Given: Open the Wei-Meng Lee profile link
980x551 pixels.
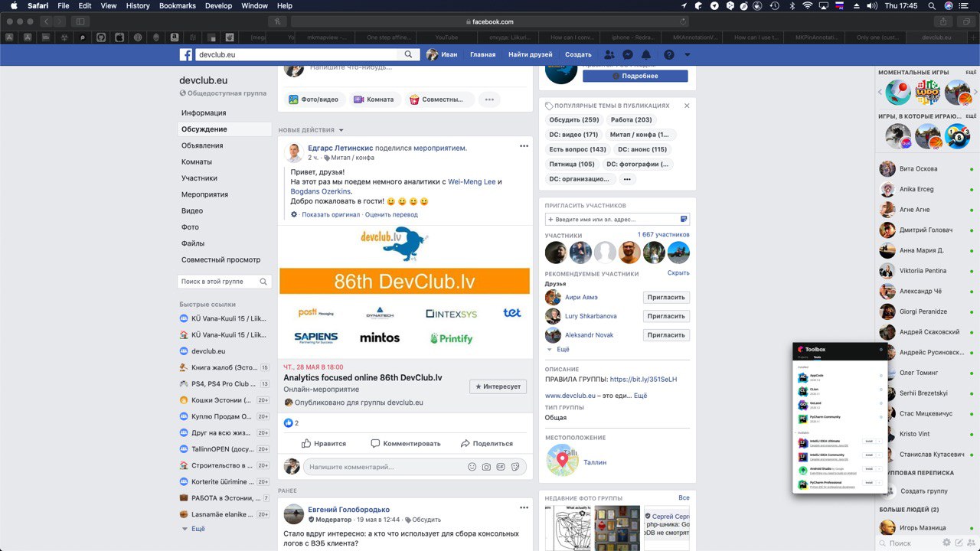Looking at the screenshot, I should [x=471, y=181].
